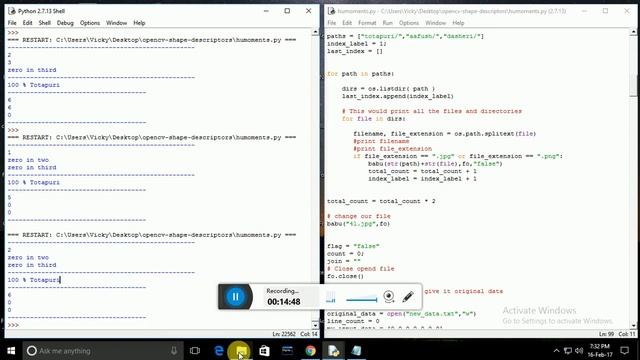The image size is (640, 360).
Task: Click the audio level icon in recorder
Action: pos(331,298)
